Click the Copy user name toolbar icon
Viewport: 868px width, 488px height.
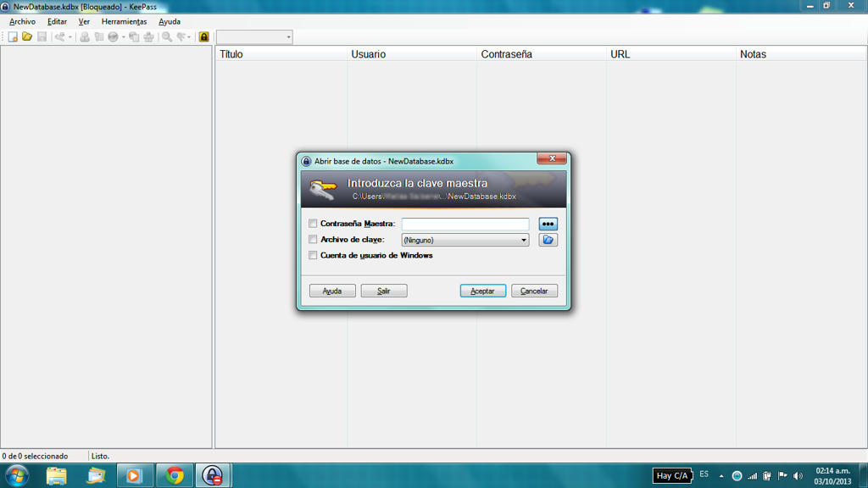click(85, 37)
